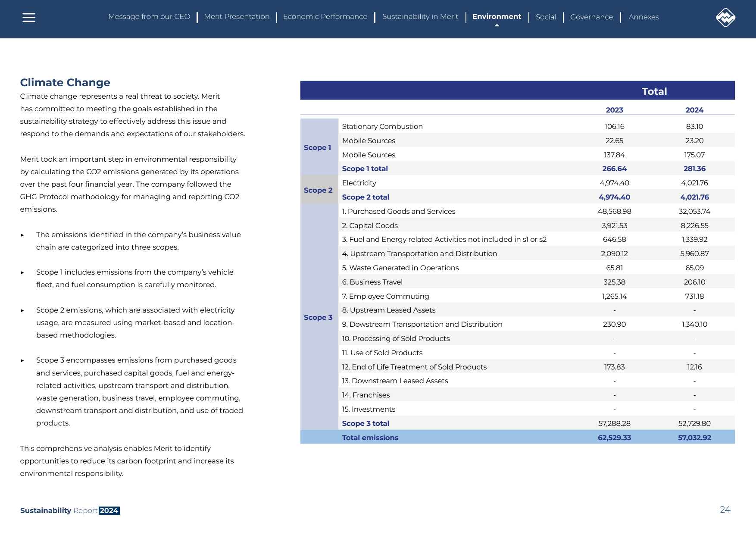
Task: Click the Total emissions label
Action: click(x=370, y=438)
